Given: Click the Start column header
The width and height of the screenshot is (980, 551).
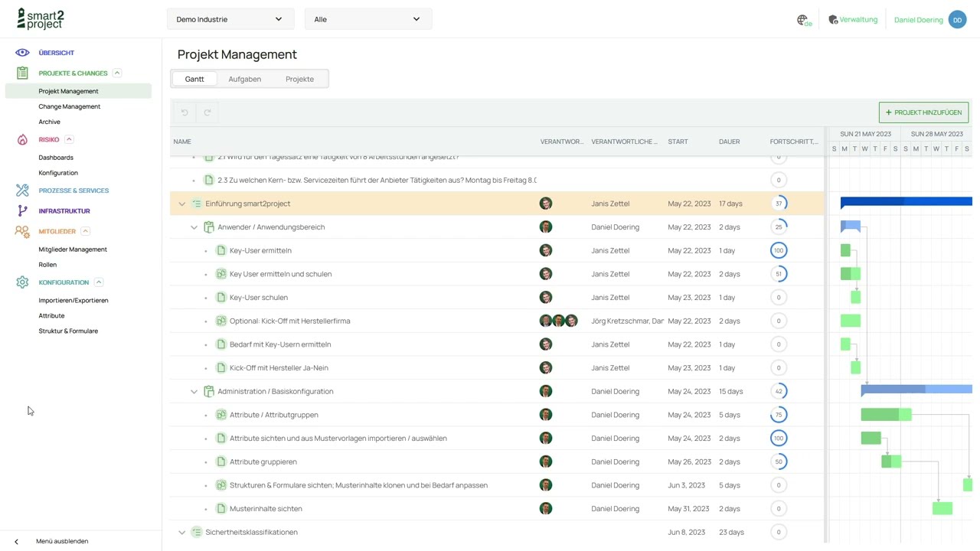Looking at the screenshot, I should pos(678,142).
